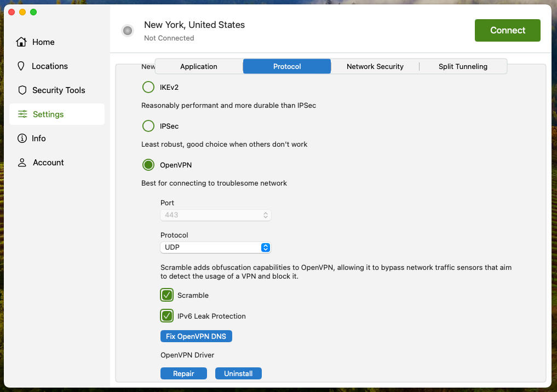
Task: Click the Fix OpenVPN DNS button
Action: click(196, 336)
